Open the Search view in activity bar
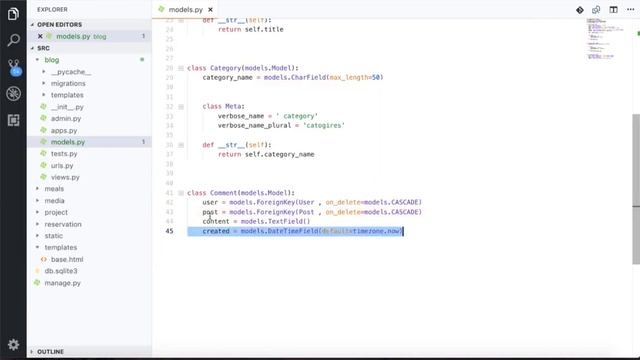The height and width of the screenshot is (360, 640). coord(13,40)
